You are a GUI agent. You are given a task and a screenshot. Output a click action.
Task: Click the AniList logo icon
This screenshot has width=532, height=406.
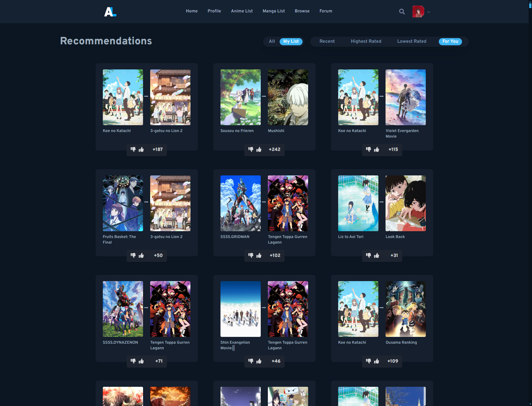110,12
